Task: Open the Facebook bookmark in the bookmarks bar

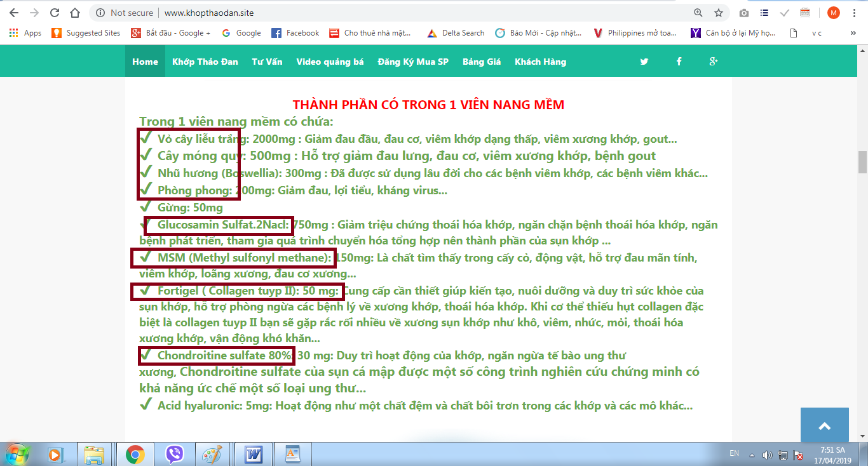Action: [295, 33]
